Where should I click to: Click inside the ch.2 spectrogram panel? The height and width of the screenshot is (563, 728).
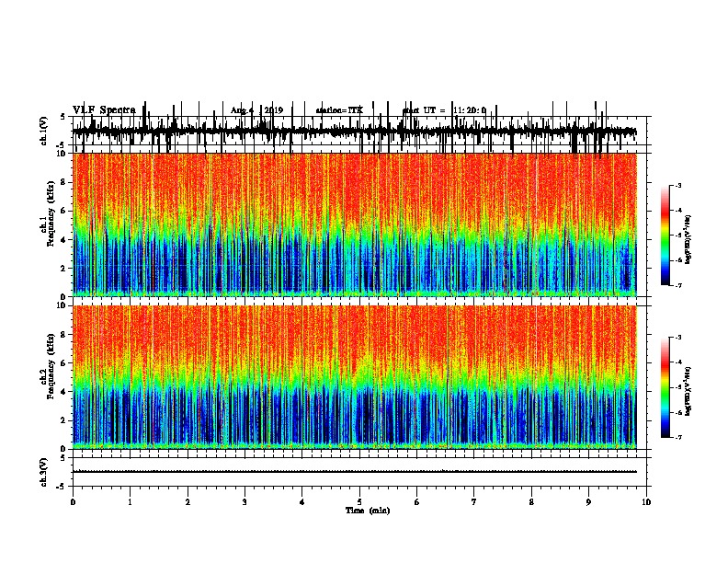point(354,377)
